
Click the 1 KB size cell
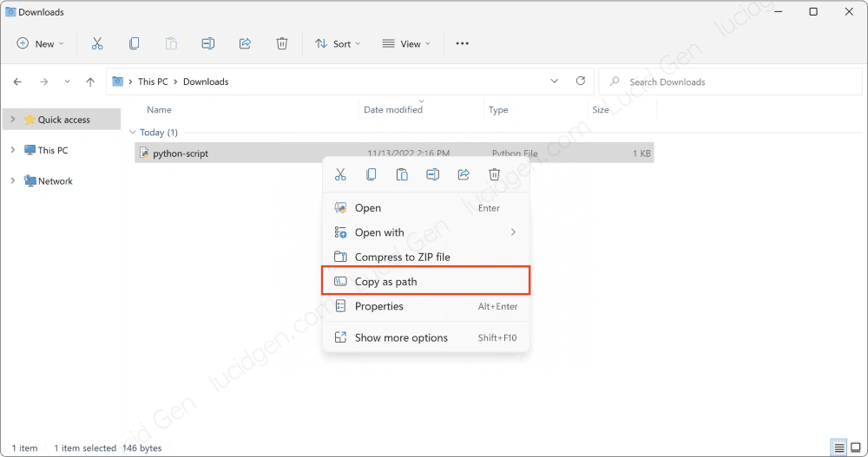click(641, 153)
